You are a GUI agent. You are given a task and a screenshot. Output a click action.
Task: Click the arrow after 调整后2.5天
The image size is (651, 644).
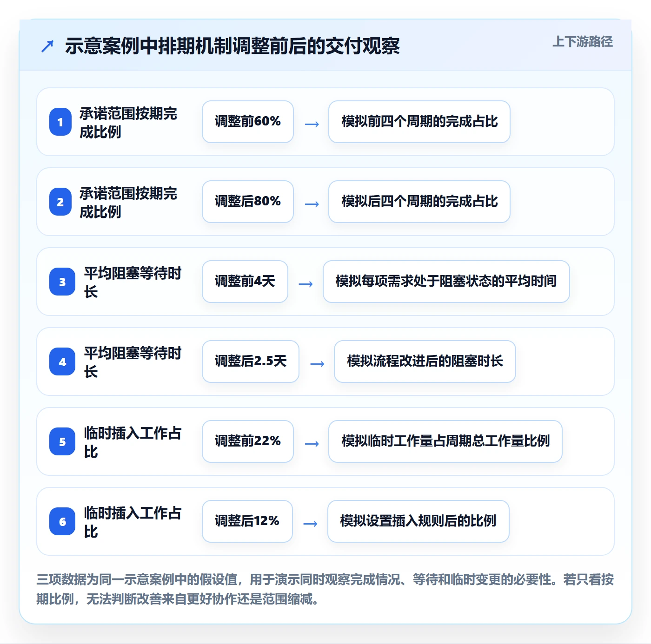pos(317,364)
